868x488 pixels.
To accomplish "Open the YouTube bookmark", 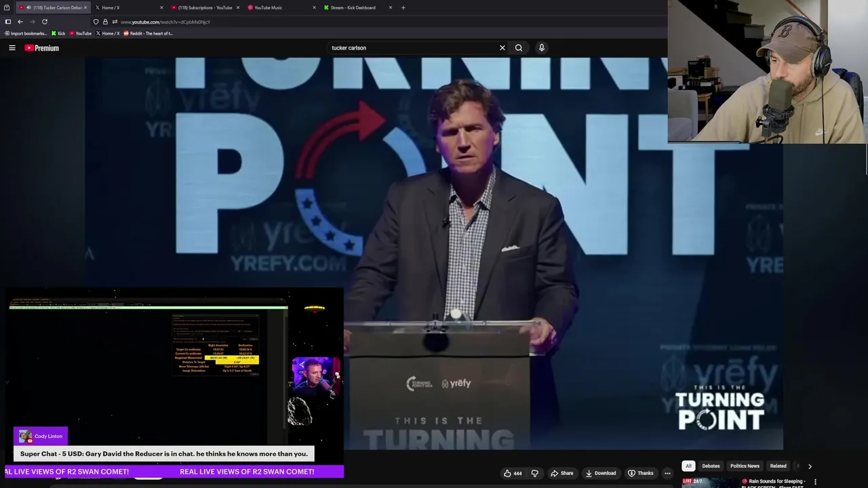I will [81, 33].
